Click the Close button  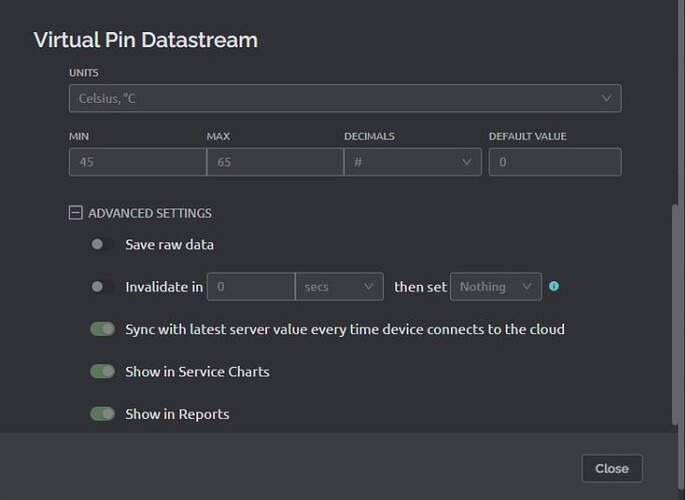point(612,468)
